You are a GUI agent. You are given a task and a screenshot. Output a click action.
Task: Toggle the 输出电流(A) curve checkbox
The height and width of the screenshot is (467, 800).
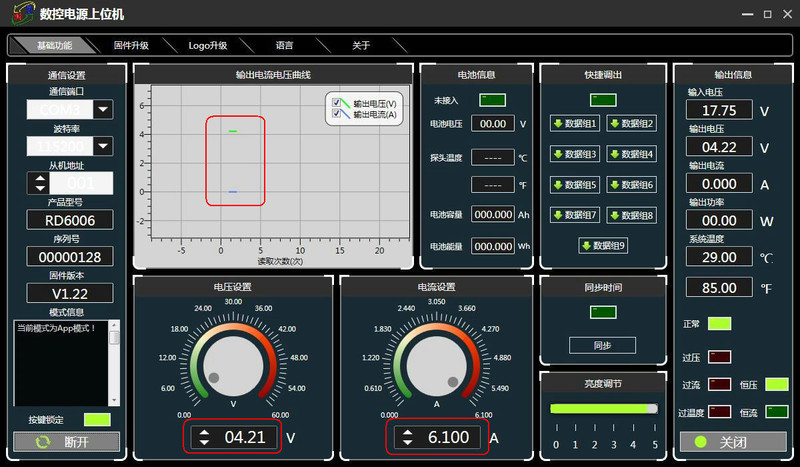[338, 115]
